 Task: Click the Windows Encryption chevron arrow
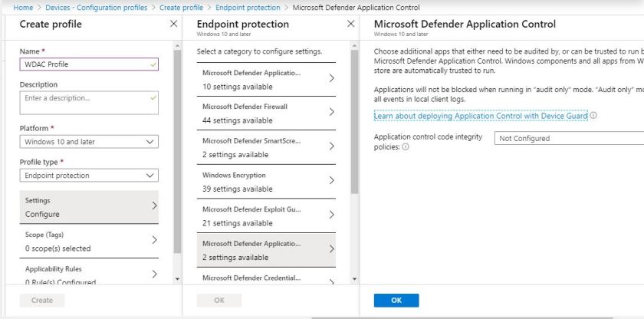pyautogui.click(x=331, y=181)
